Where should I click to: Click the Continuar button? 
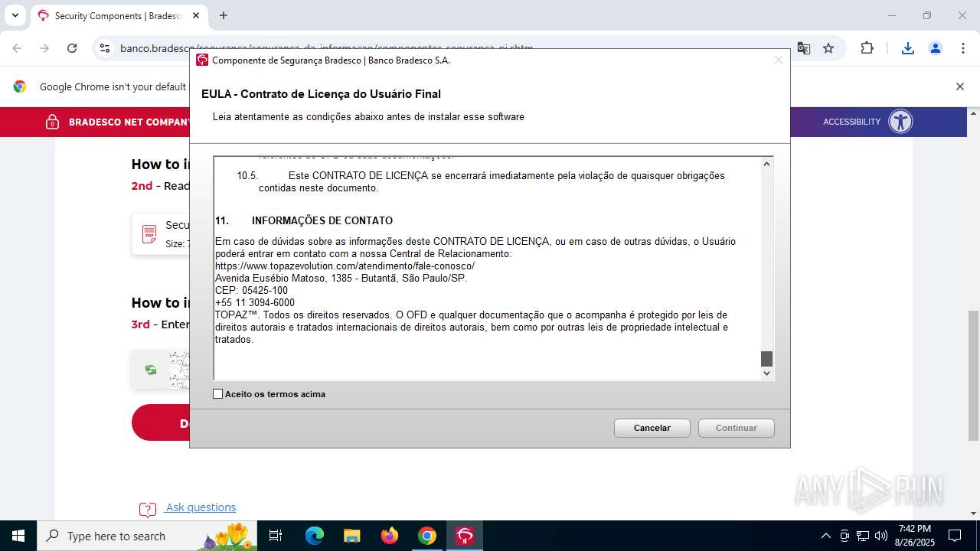[737, 428]
